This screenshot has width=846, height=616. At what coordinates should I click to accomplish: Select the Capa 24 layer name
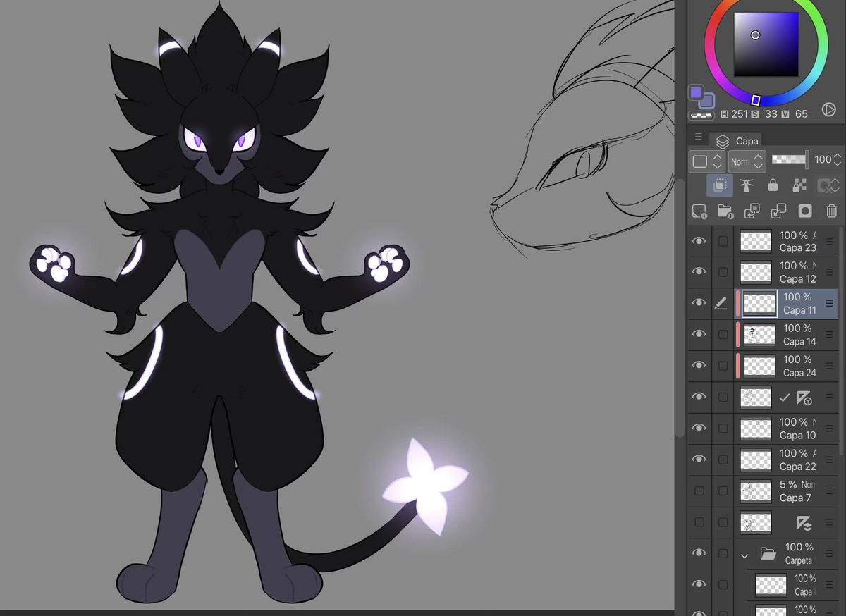[x=799, y=373]
